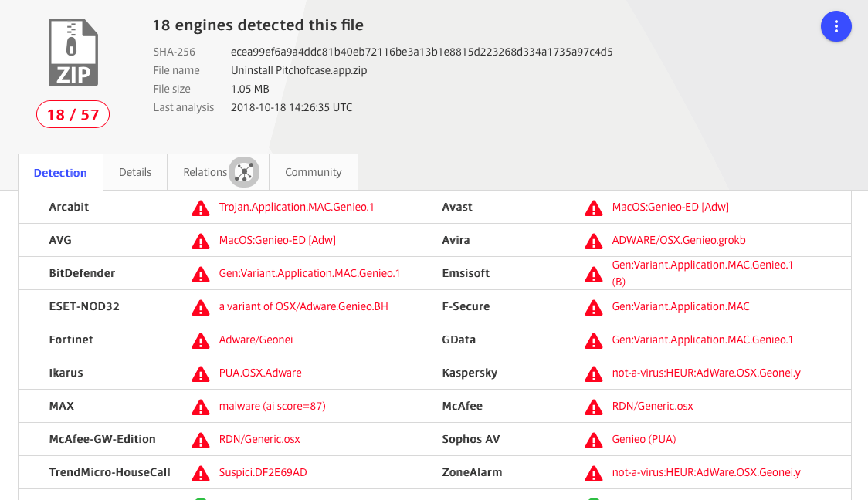
Task: Go to the Community tab
Action: [x=313, y=172]
